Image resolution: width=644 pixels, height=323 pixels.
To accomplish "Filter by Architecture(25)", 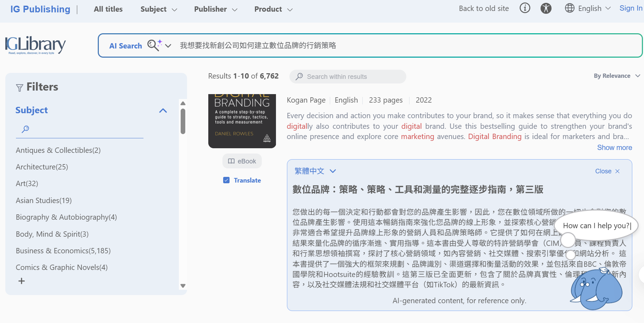I will 42,167.
